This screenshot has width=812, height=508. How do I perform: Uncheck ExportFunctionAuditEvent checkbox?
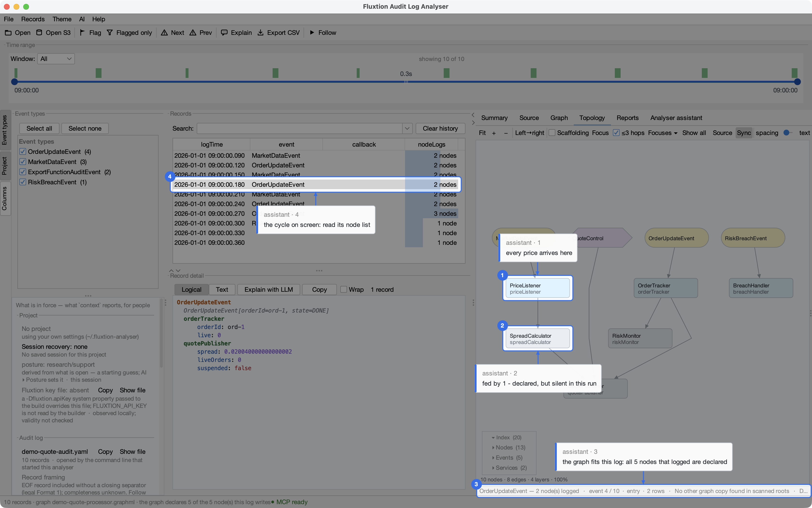(23, 172)
